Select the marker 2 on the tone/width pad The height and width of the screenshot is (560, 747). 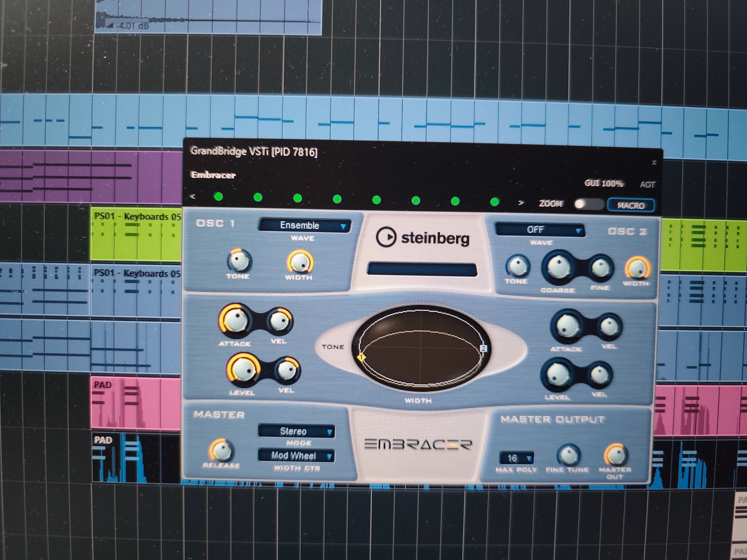(x=484, y=348)
